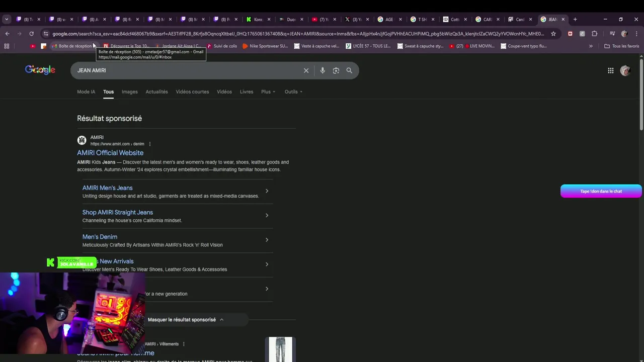Open Men's Denim sitelink
This screenshot has width=644, height=362.
point(100,237)
